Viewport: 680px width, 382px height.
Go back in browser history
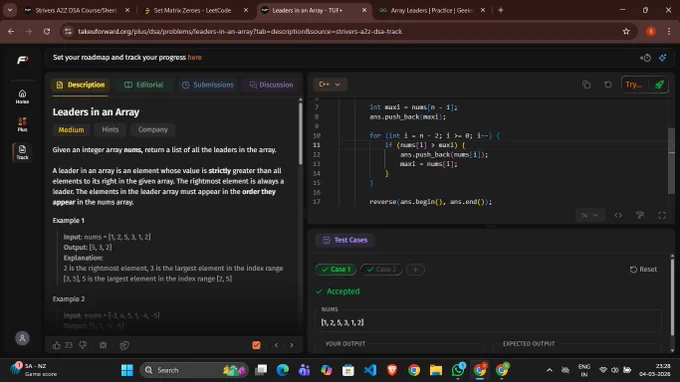point(11,31)
